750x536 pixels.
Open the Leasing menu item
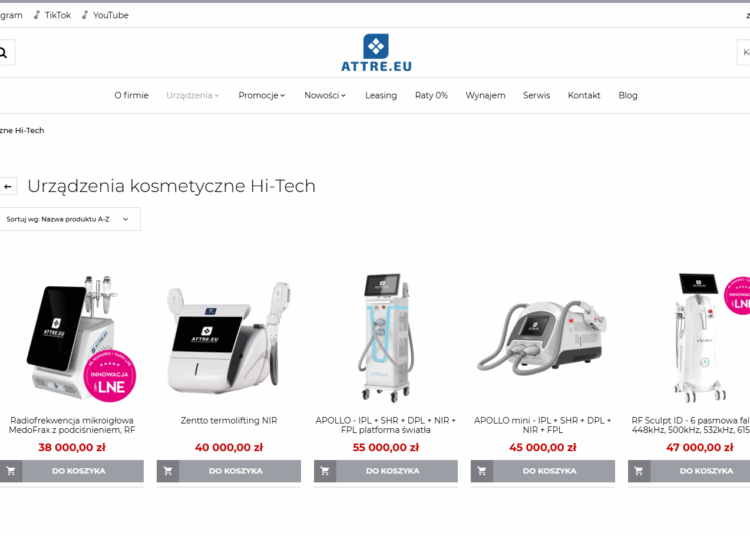[381, 95]
